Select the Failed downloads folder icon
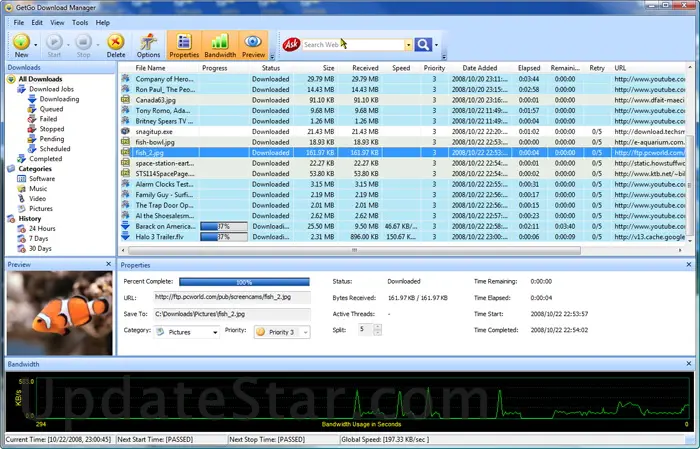Image resolution: width=700 pixels, height=449 pixels. click(x=33, y=119)
